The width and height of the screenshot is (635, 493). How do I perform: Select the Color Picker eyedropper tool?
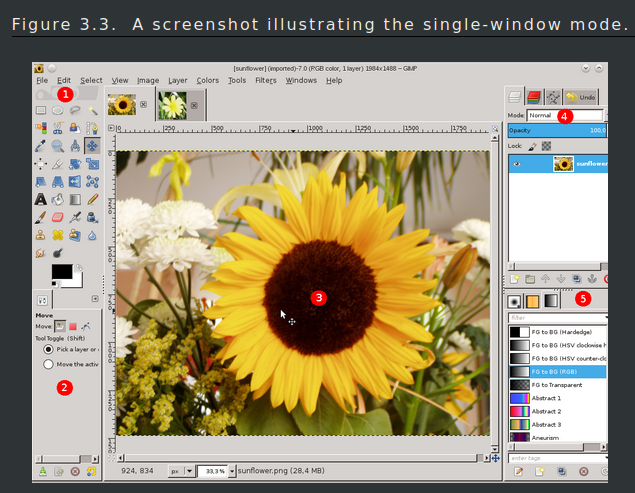coord(41,146)
